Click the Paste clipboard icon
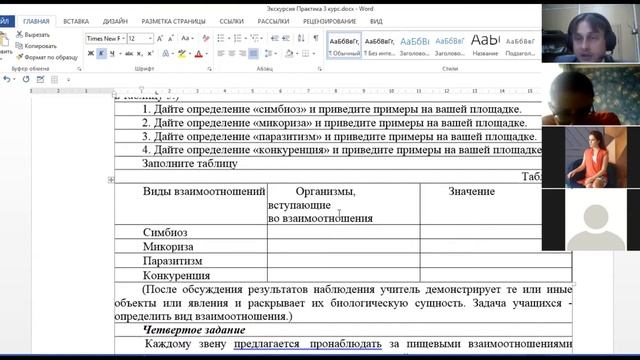This screenshot has height=360, width=640. (4, 40)
